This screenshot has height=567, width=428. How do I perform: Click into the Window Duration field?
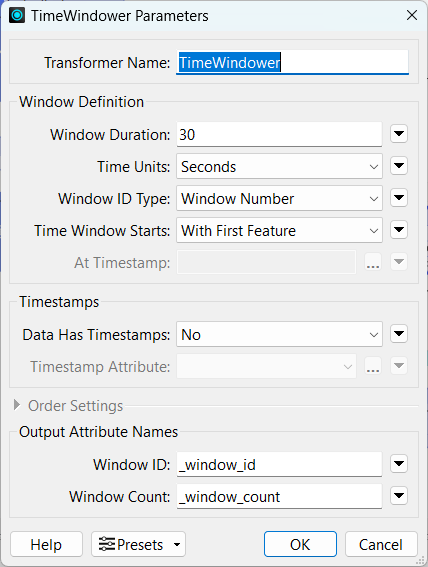(x=279, y=135)
